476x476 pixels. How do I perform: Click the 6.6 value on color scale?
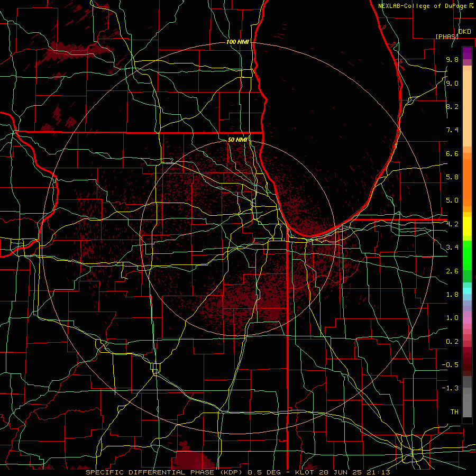[452, 153]
